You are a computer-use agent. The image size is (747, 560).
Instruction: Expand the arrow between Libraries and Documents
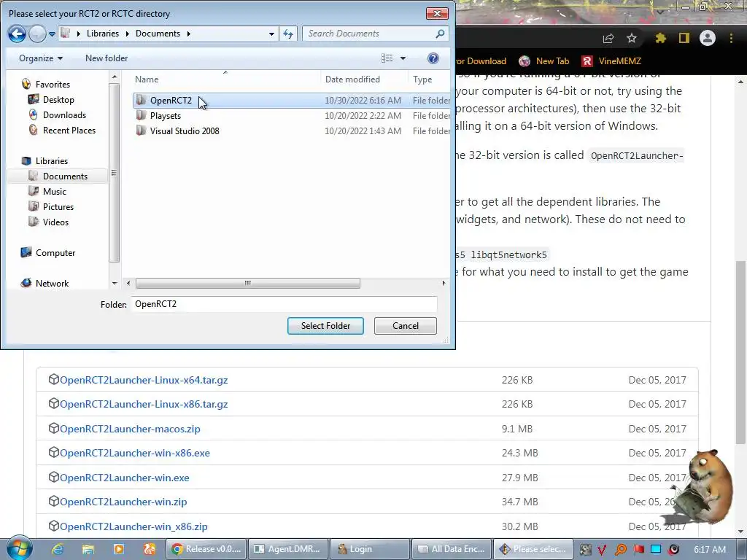coord(127,34)
